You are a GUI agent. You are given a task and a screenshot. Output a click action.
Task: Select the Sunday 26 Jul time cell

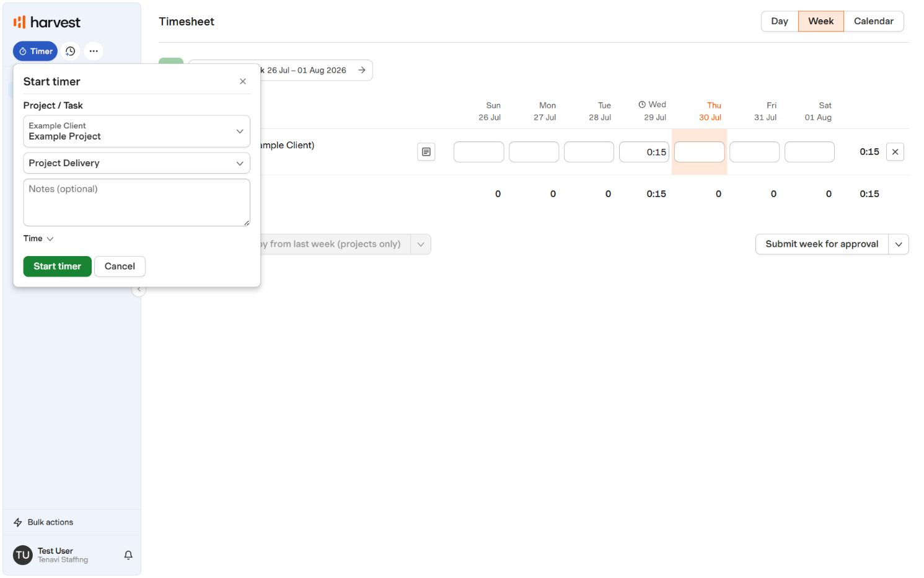tap(478, 152)
